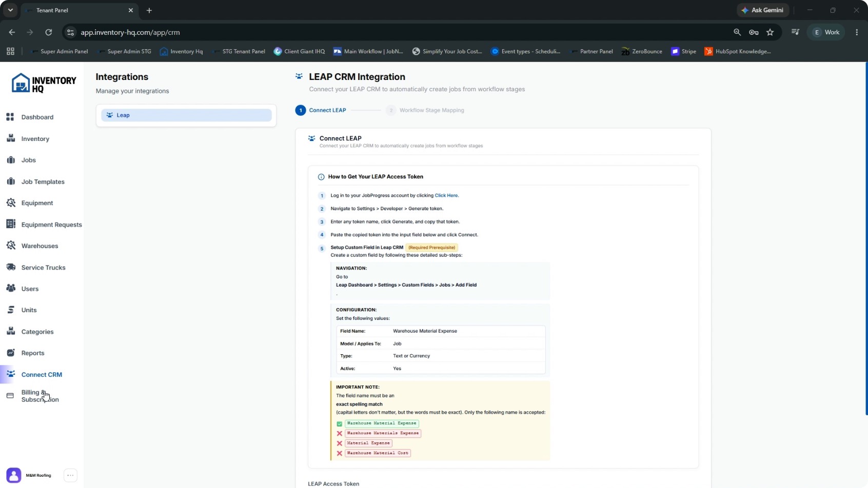The height and width of the screenshot is (488, 868).
Task: Open the Main Workflow JobN bookmark
Action: pos(368,51)
